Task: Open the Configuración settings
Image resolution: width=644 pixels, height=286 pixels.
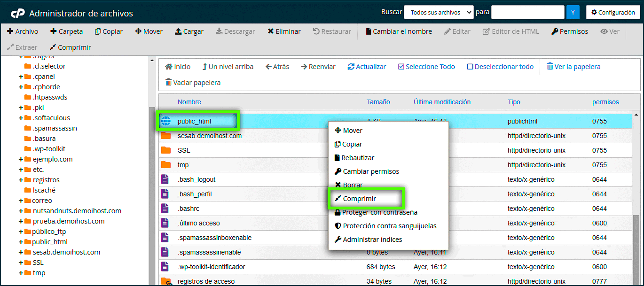Action: tap(613, 12)
